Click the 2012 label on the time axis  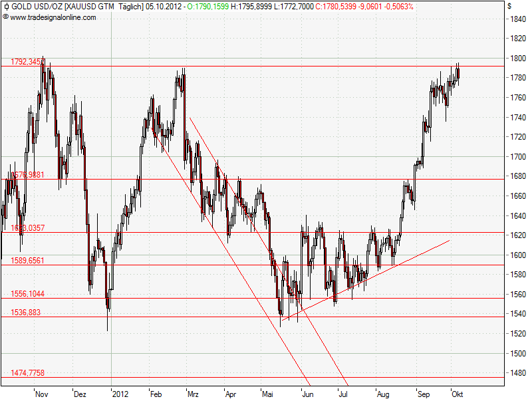pyautogui.click(x=120, y=394)
